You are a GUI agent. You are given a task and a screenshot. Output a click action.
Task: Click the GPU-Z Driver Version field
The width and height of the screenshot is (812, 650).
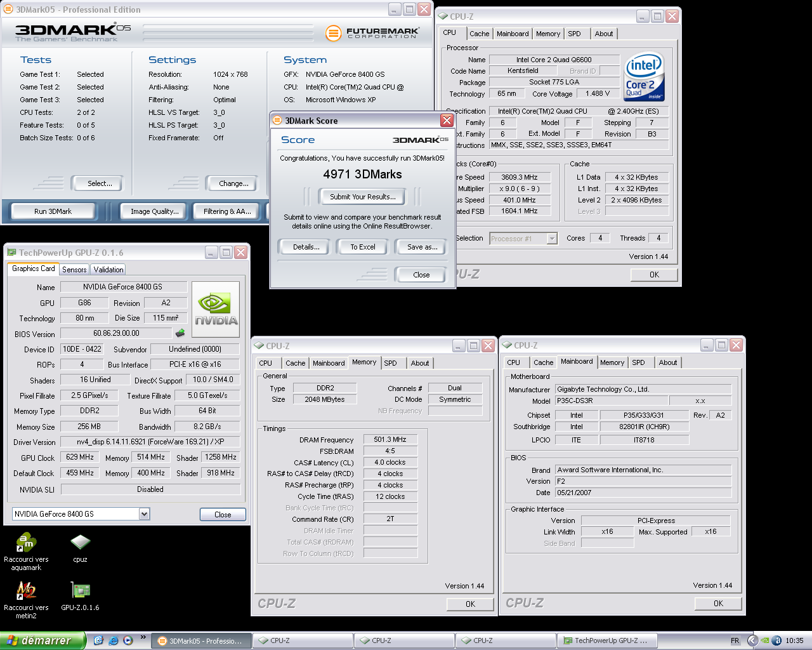pyautogui.click(x=150, y=442)
